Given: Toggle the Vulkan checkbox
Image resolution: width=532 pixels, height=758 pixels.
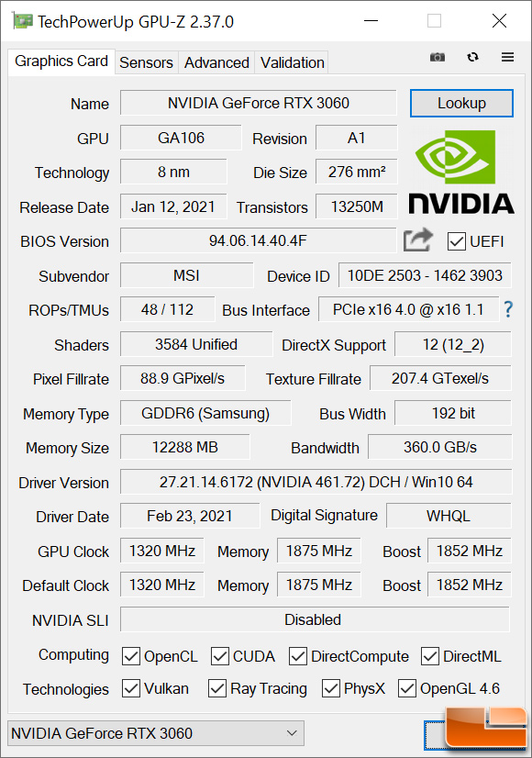Looking at the screenshot, I should pos(131,688).
